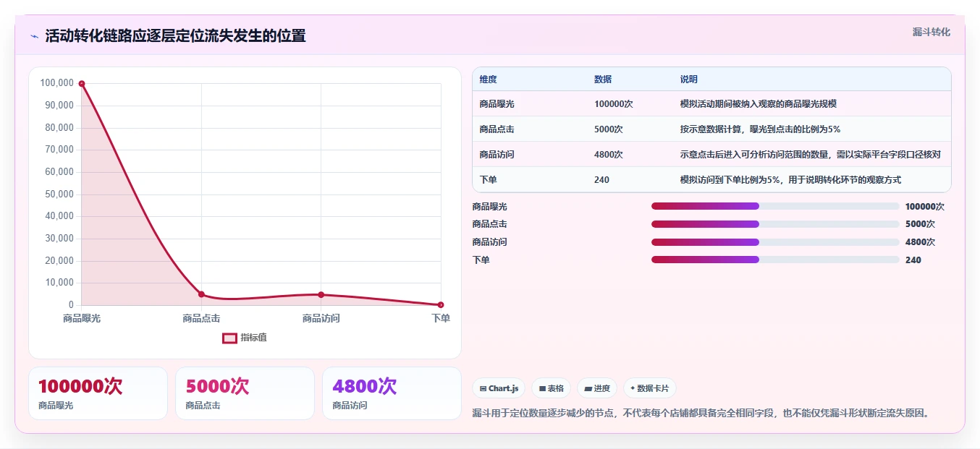This screenshot has width=980, height=449.
Task: Click the 下单 x-axis label
Action: click(441, 318)
